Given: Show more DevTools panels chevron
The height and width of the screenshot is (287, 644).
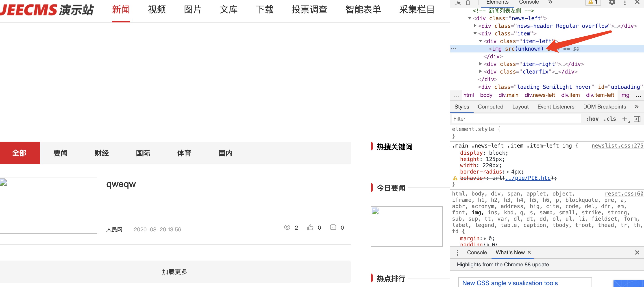Looking at the screenshot, I should click(x=550, y=2).
